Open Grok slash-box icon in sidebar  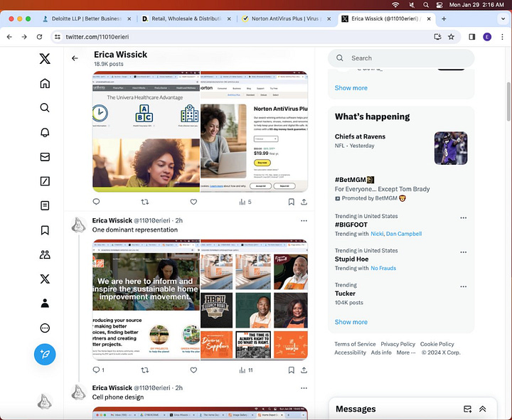coord(45,181)
